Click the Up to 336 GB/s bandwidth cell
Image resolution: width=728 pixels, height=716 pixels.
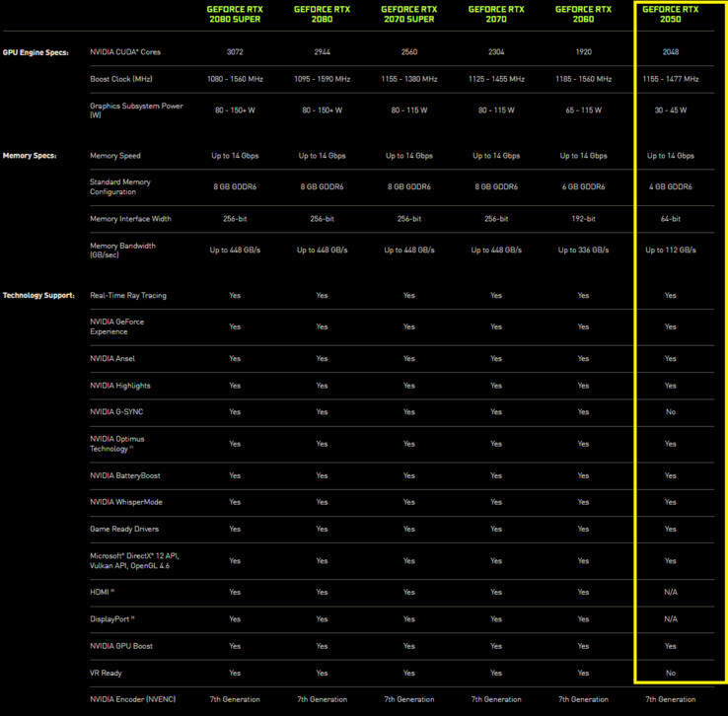pos(584,251)
